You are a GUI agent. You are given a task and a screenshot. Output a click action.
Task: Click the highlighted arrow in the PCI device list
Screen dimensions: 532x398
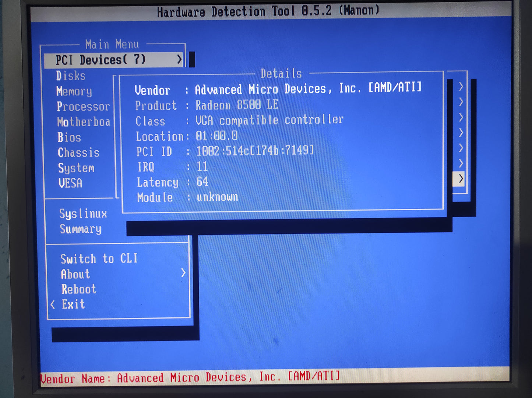[460, 179]
